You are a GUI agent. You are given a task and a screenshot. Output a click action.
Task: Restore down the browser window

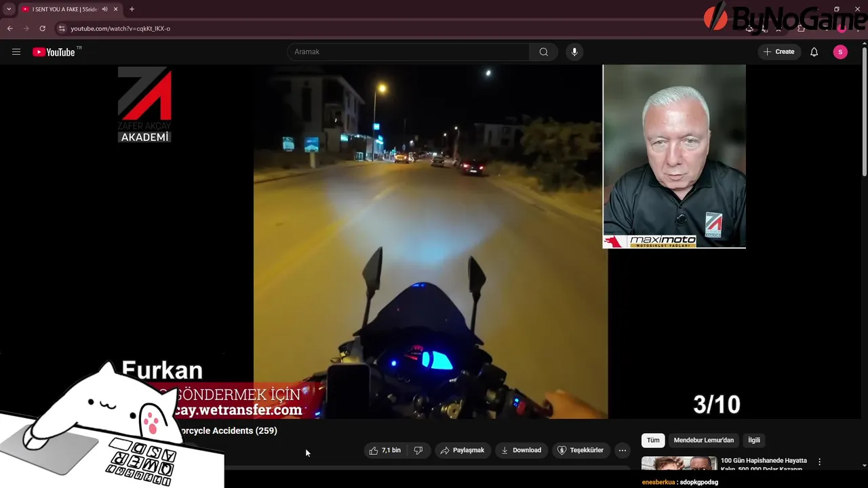click(x=837, y=9)
